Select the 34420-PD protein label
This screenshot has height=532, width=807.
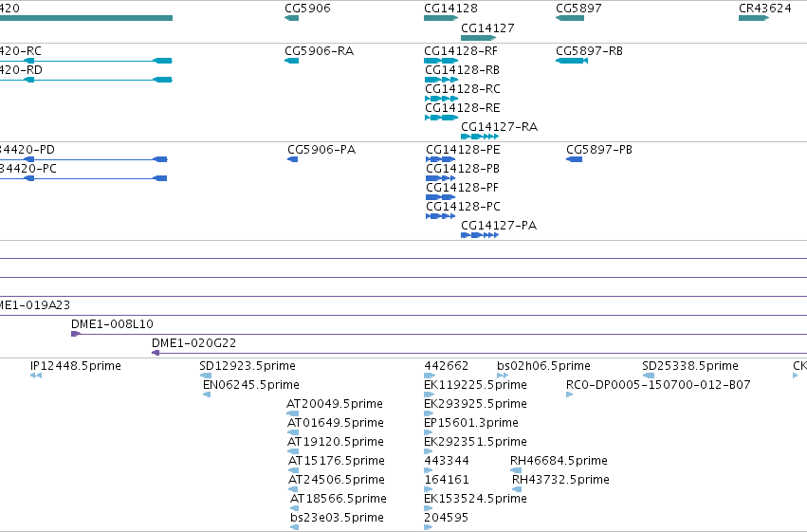click(27, 150)
